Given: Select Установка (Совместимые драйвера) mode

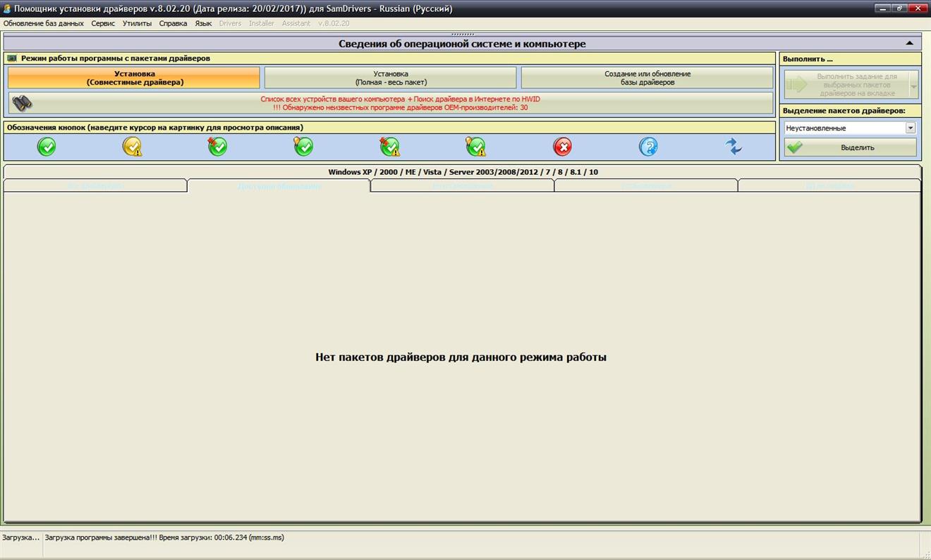Looking at the screenshot, I should [x=134, y=76].
